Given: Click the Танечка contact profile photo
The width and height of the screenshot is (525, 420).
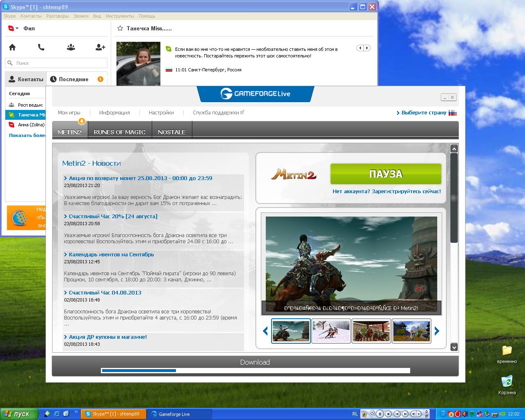Looking at the screenshot, I should [x=138, y=64].
